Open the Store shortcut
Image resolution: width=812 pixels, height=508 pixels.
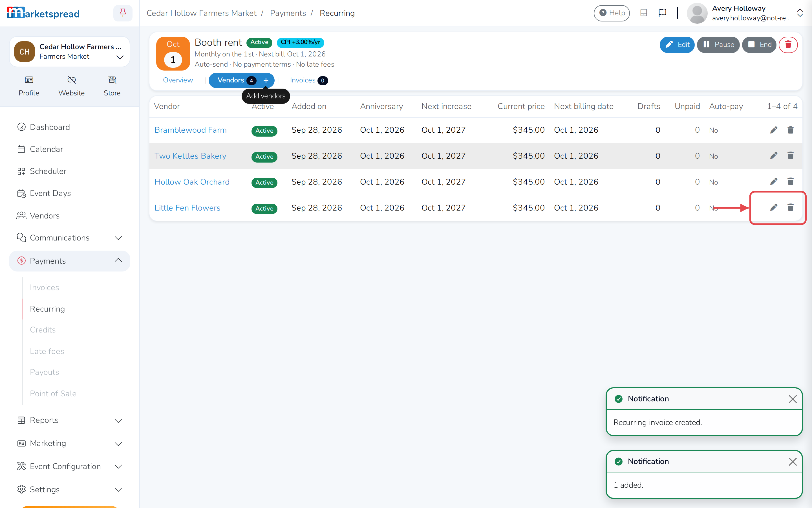click(112, 86)
